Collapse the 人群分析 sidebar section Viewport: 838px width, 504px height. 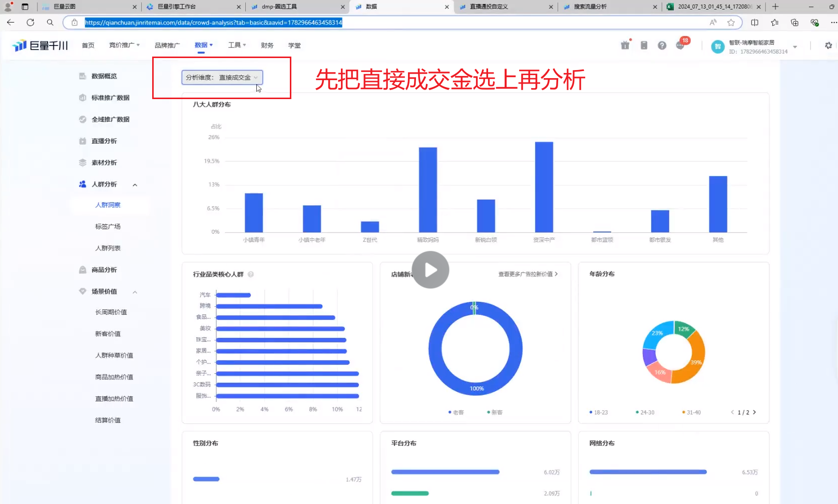[x=135, y=185]
